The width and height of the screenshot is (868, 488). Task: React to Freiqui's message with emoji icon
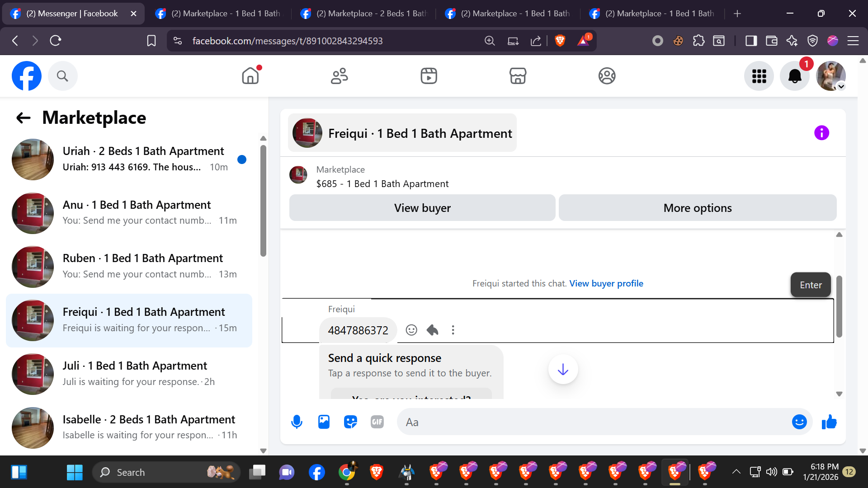point(411,330)
